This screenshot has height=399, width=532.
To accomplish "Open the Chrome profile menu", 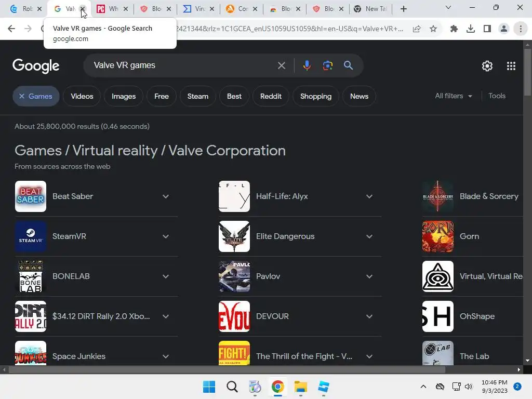I will (x=504, y=29).
